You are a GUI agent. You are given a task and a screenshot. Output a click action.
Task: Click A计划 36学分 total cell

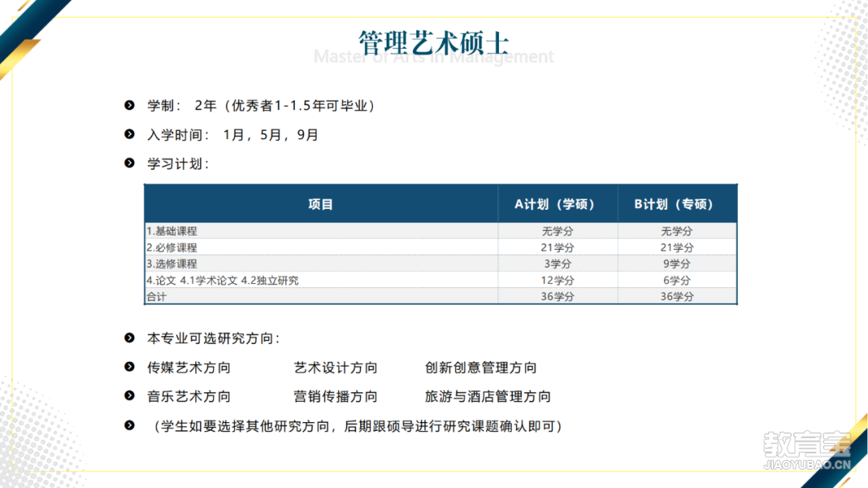point(558,297)
